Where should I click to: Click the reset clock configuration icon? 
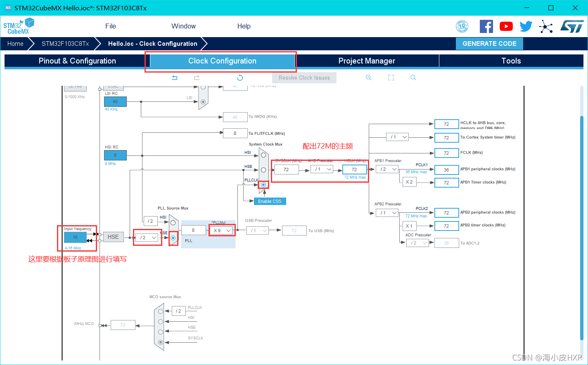(x=240, y=78)
